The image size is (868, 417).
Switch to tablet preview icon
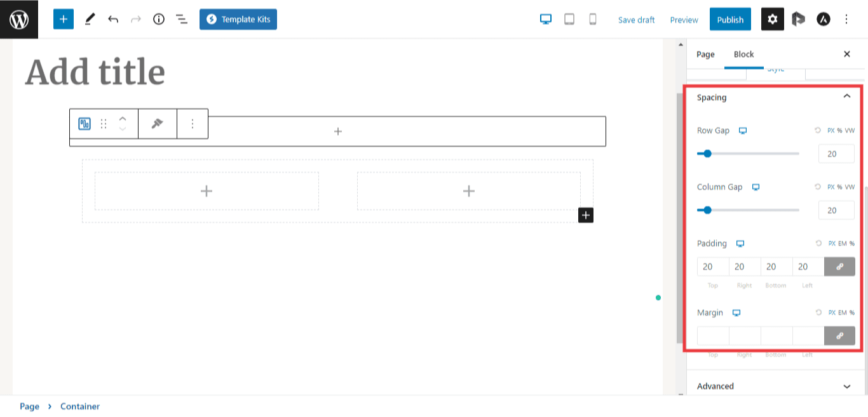569,19
